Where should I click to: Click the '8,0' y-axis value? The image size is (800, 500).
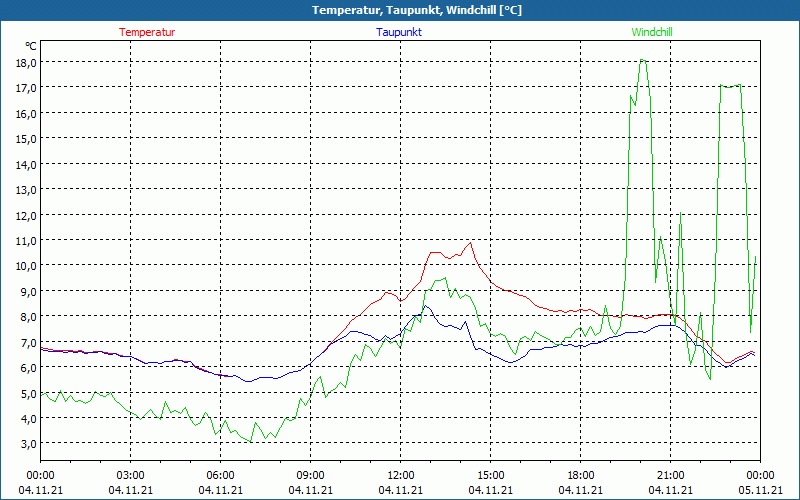tap(29, 317)
